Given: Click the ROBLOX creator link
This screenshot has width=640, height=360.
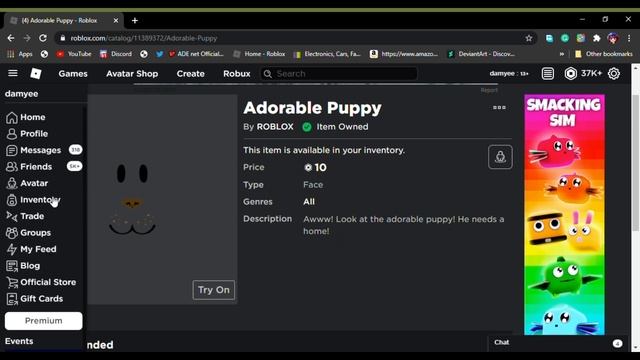Looking at the screenshot, I should click(275, 127).
